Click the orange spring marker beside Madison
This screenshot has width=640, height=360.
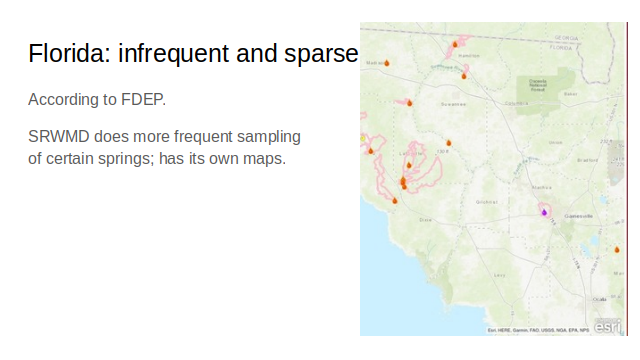(x=387, y=63)
